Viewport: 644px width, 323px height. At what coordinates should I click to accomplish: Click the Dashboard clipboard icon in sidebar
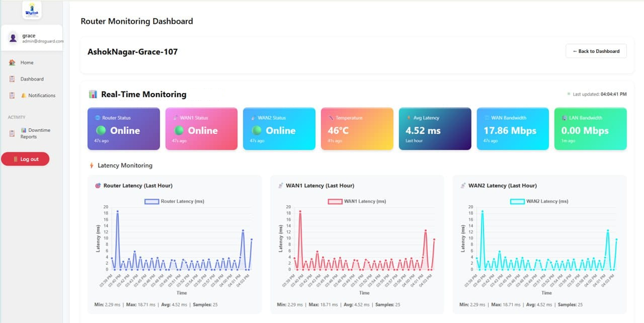[x=12, y=79]
